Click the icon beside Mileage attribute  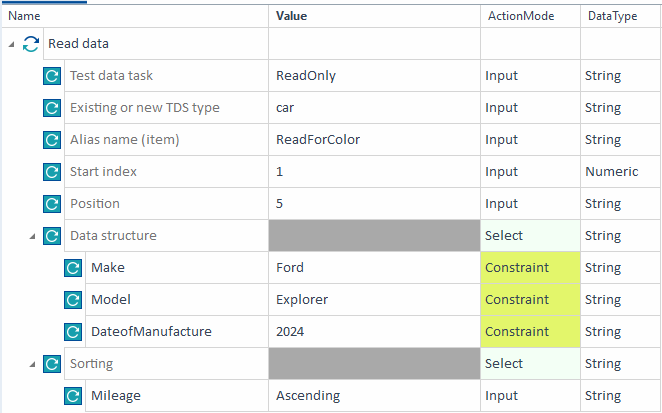click(73, 396)
